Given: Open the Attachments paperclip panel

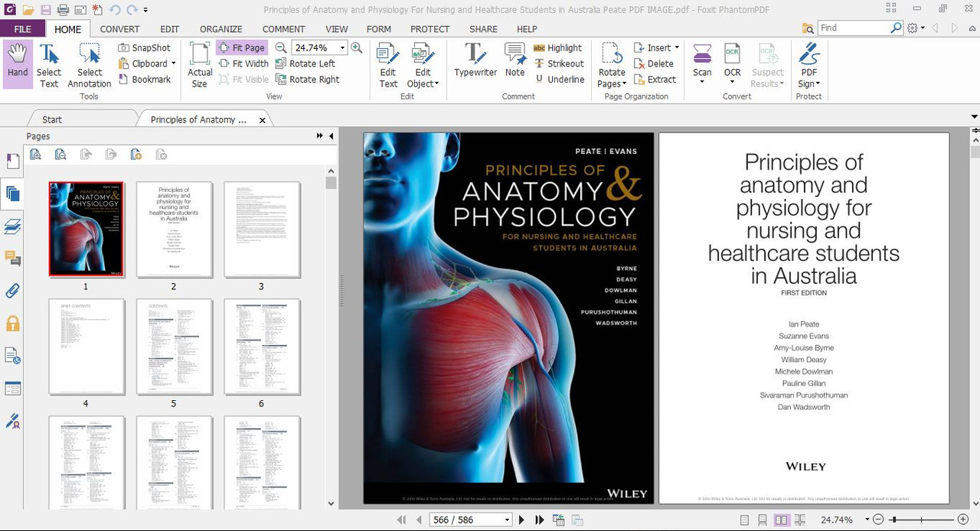Looking at the screenshot, I should click(12, 291).
